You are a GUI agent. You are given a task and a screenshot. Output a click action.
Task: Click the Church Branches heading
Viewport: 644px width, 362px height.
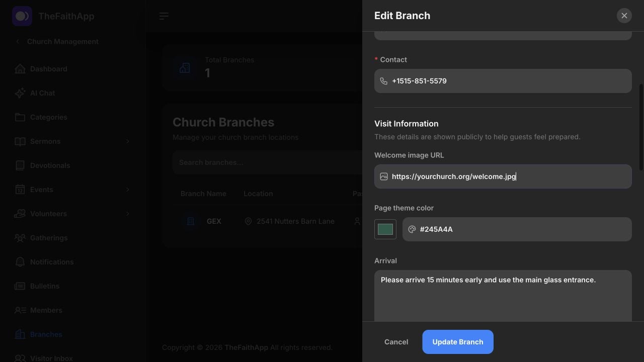pos(223,122)
